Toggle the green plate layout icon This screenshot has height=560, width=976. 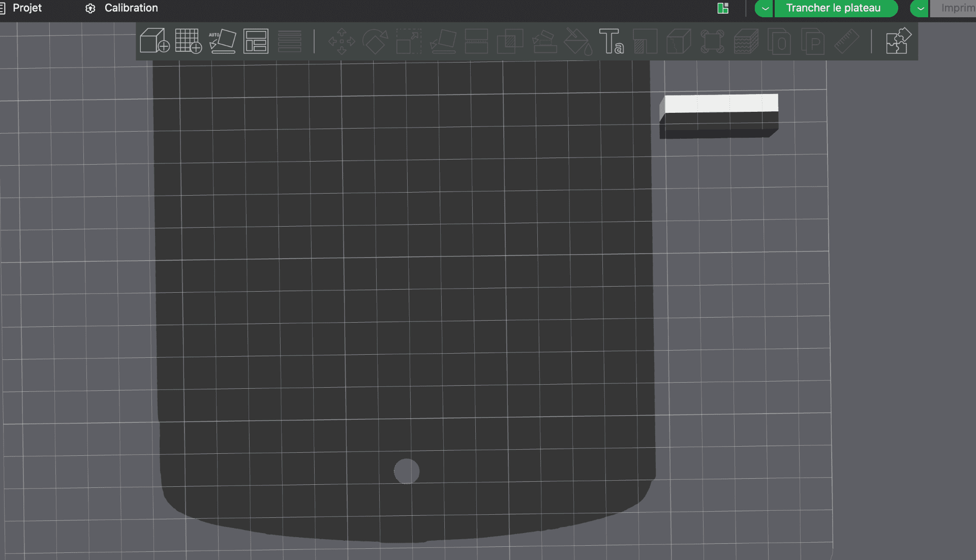pyautogui.click(x=723, y=8)
